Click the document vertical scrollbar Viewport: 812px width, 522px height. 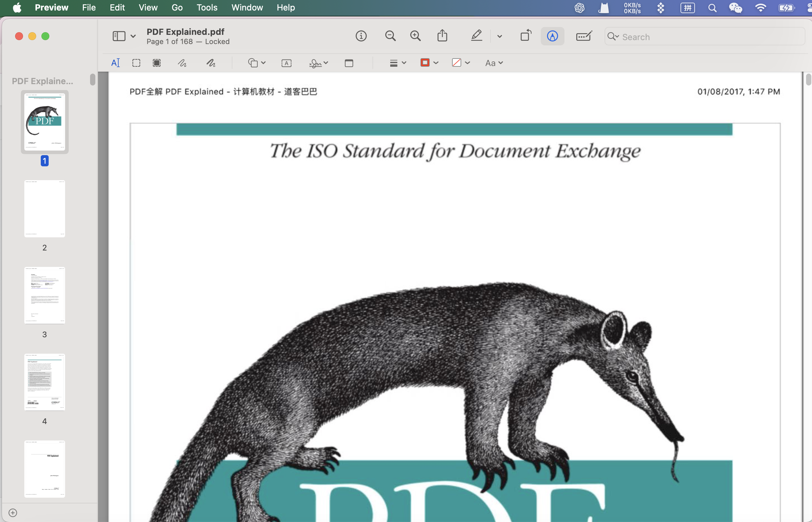tap(809, 79)
